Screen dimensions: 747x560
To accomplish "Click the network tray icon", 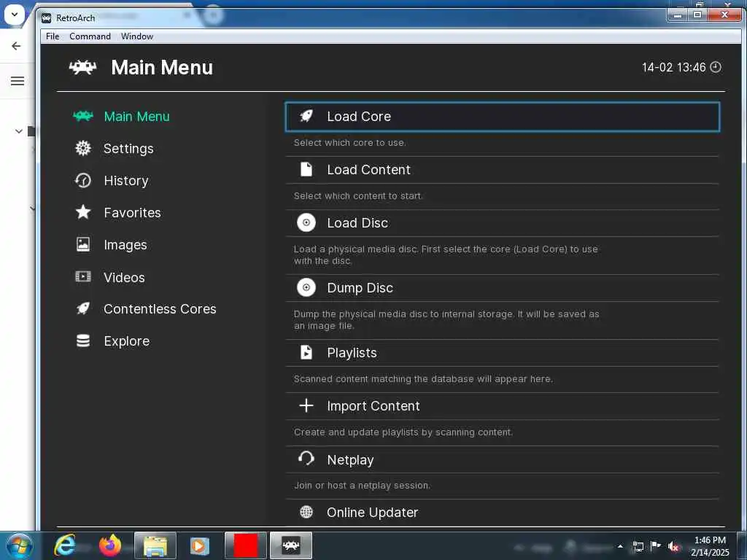I will click(638, 547).
